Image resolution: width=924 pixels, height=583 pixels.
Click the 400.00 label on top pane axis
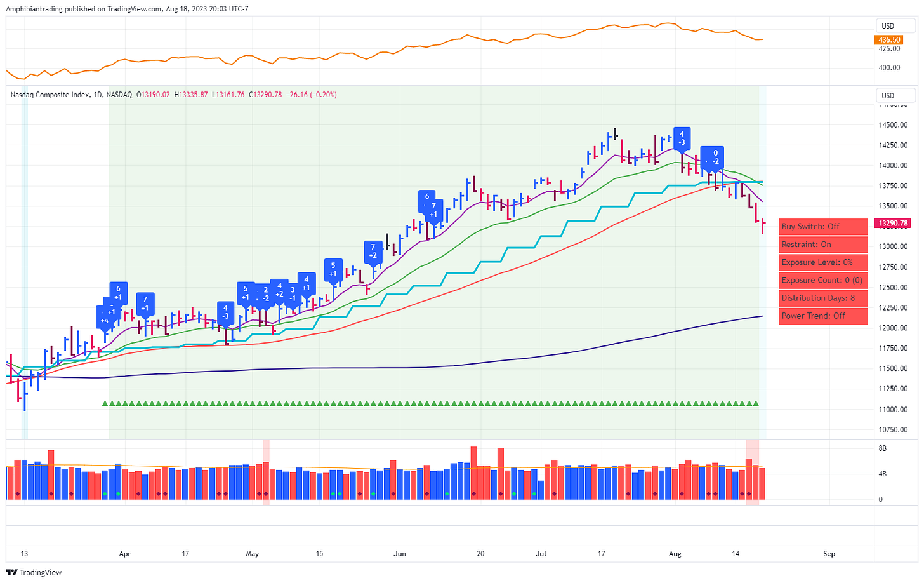coord(889,68)
